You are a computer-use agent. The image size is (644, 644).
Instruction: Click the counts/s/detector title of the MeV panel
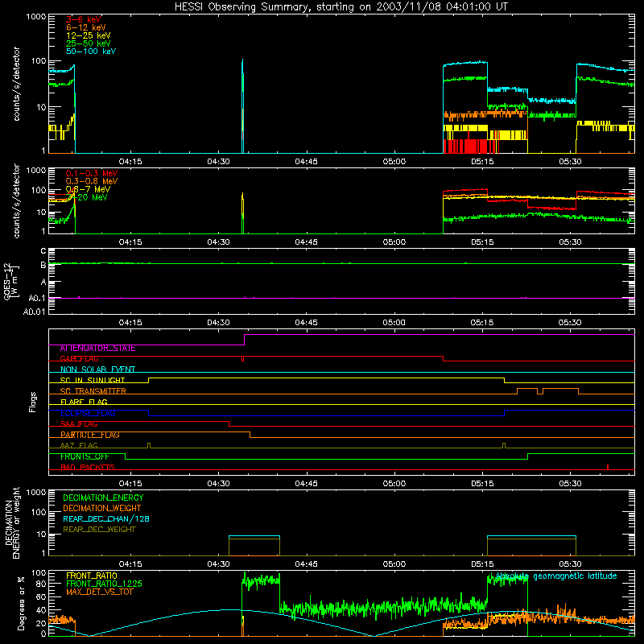tap(16, 201)
